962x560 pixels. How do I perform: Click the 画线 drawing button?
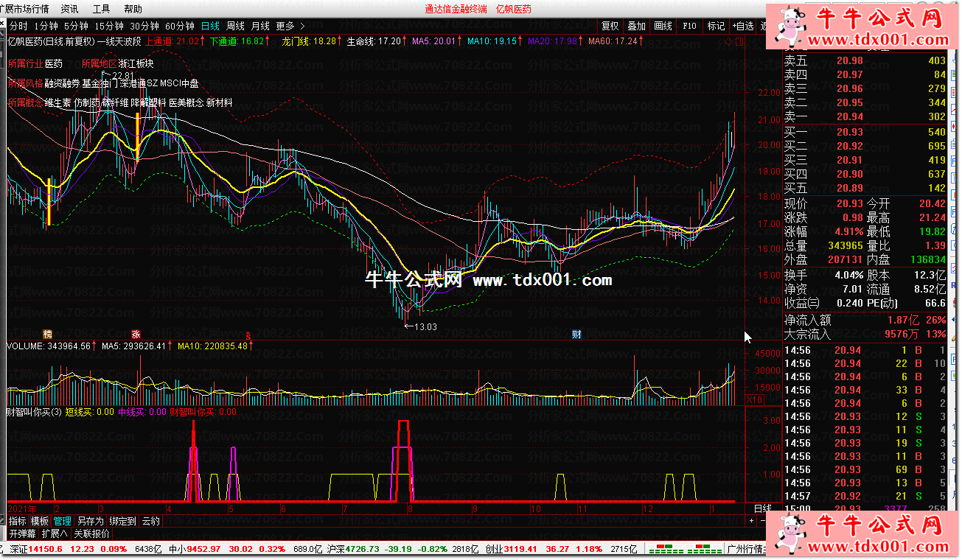pyautogui.click(x=663, y=26)
